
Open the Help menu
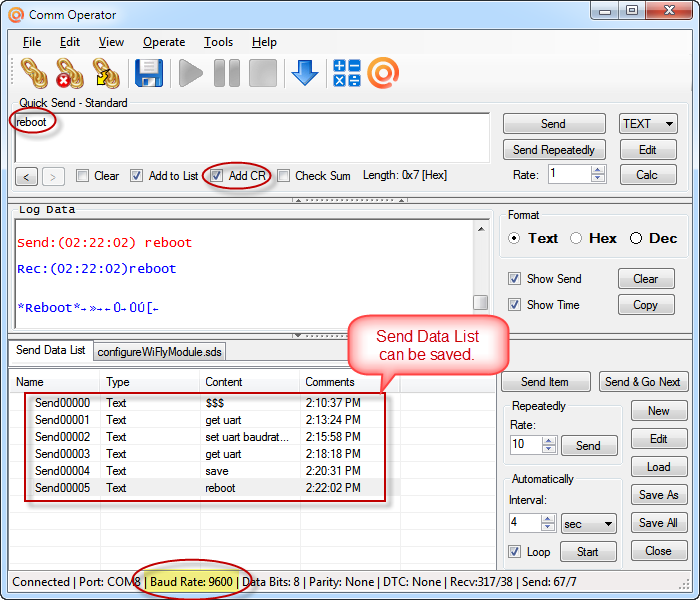(264, 42)
